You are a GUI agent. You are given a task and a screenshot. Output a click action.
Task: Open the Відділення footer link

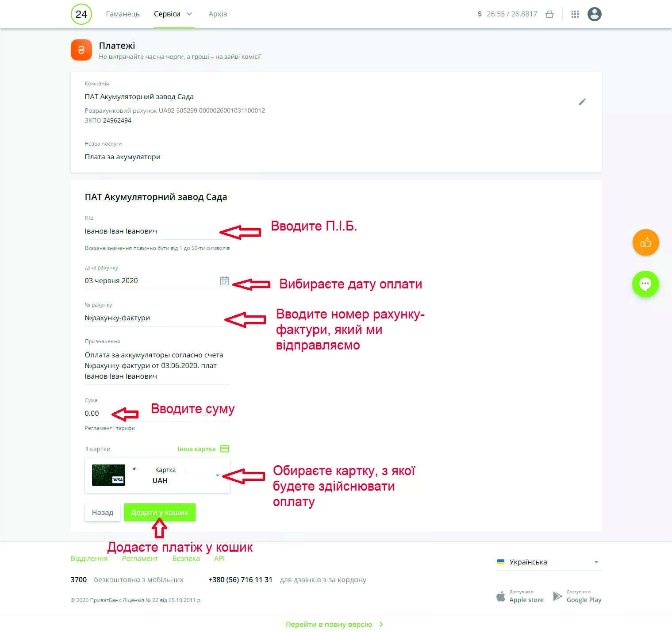click(x=89, y=559)
